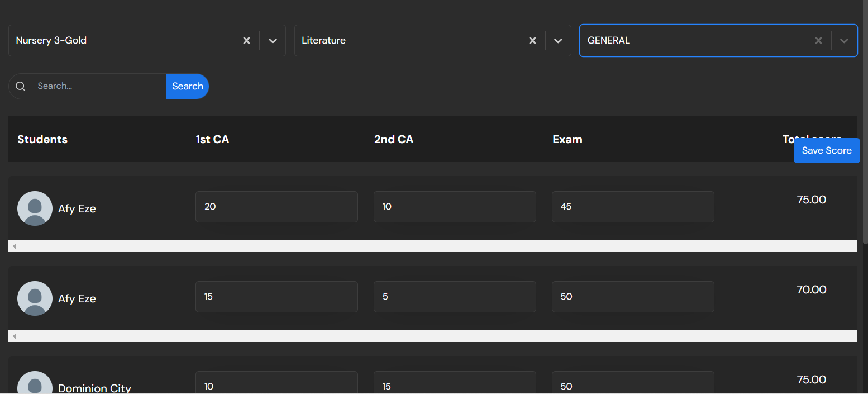Screen dimensions: 868x394
Task: Click the magnifier icon in search box
Action: pyautogui.click(x=21, y=86)
